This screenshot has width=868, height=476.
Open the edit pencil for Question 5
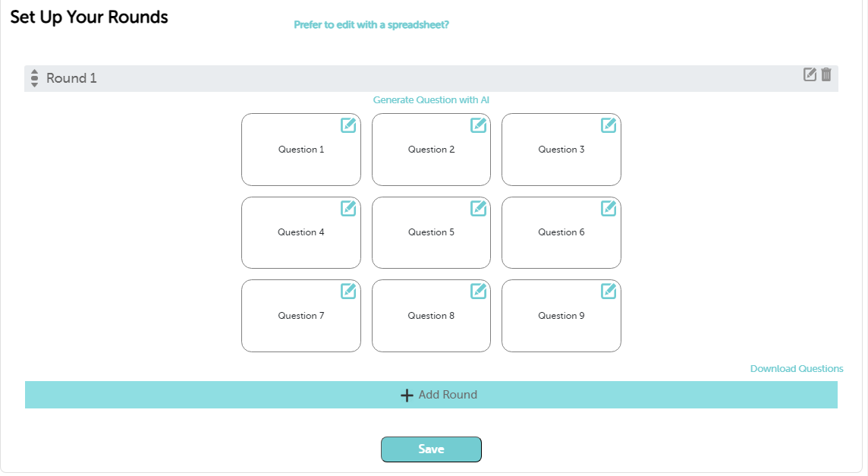click(x=478, y=208)
